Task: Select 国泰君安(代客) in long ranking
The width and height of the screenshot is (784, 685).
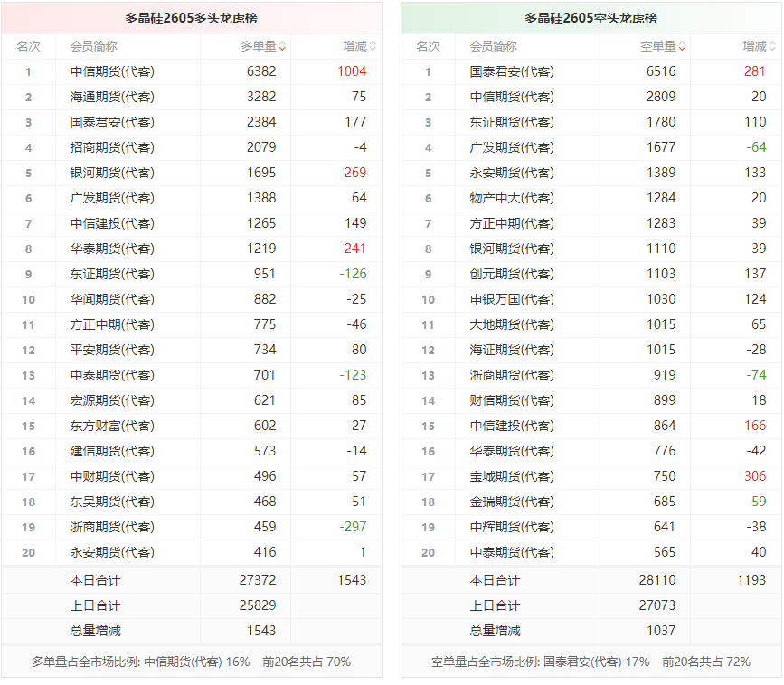Action: tap(112, 122)
